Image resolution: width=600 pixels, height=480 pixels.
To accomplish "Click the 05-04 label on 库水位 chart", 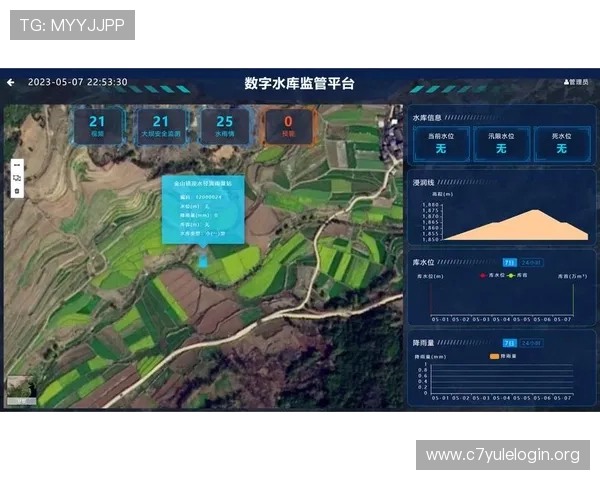I will pyautogui.click(x=501, y=319).
